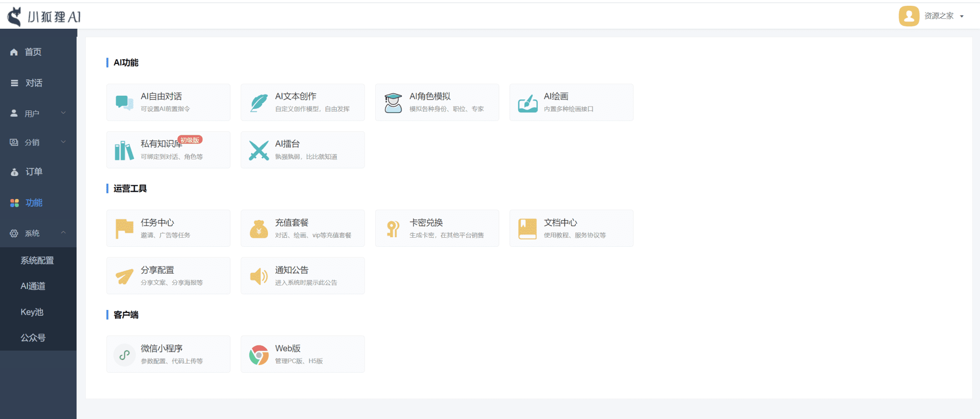
Task: Open the 资源之家 account dropdown
Action: [932, 16]
